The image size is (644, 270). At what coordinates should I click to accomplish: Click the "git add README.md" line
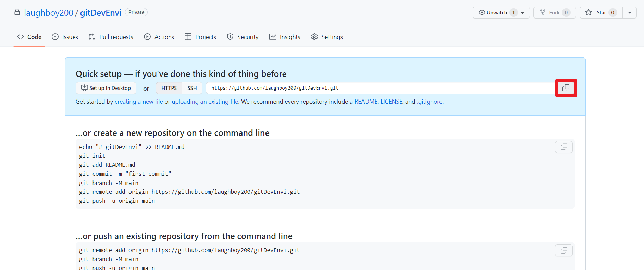point(107,165)
